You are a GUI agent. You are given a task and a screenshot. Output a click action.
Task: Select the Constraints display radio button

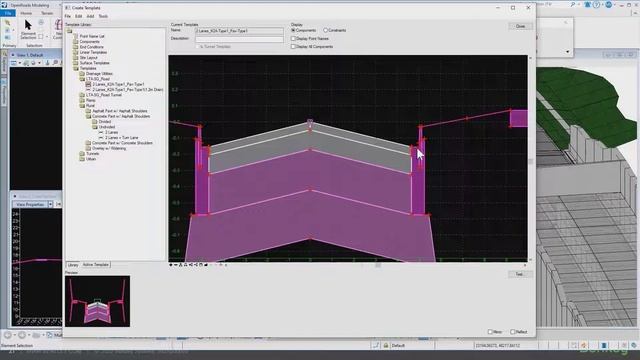click(325, 30)
